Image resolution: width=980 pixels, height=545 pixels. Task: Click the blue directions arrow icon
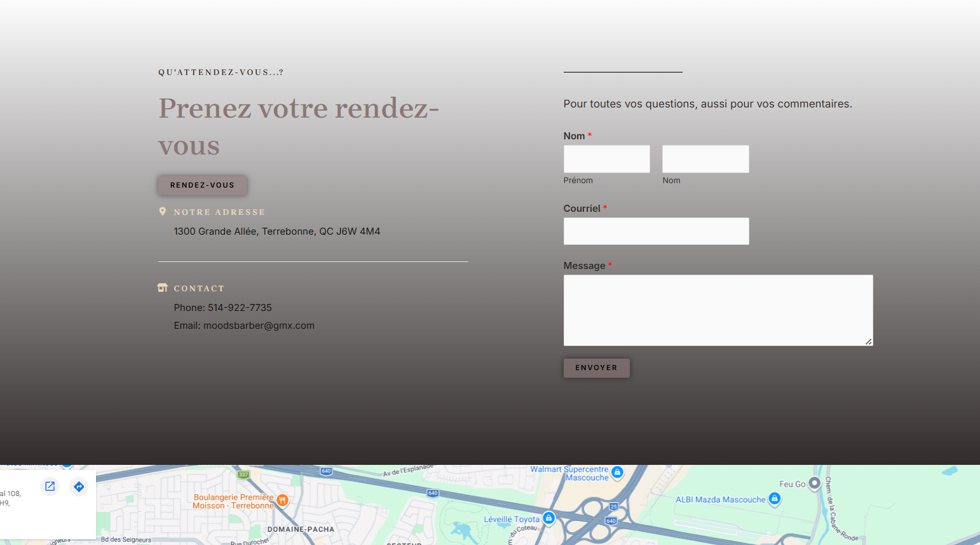pos(79,486)
